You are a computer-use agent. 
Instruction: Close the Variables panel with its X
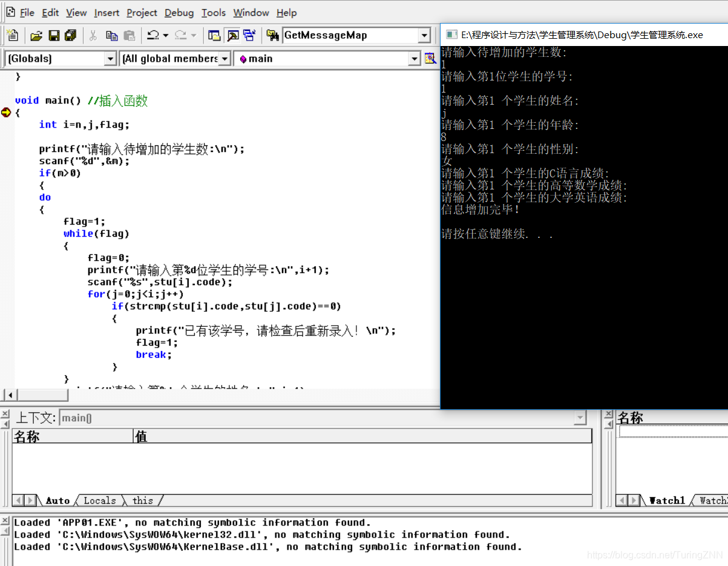(x=5, y=414)
